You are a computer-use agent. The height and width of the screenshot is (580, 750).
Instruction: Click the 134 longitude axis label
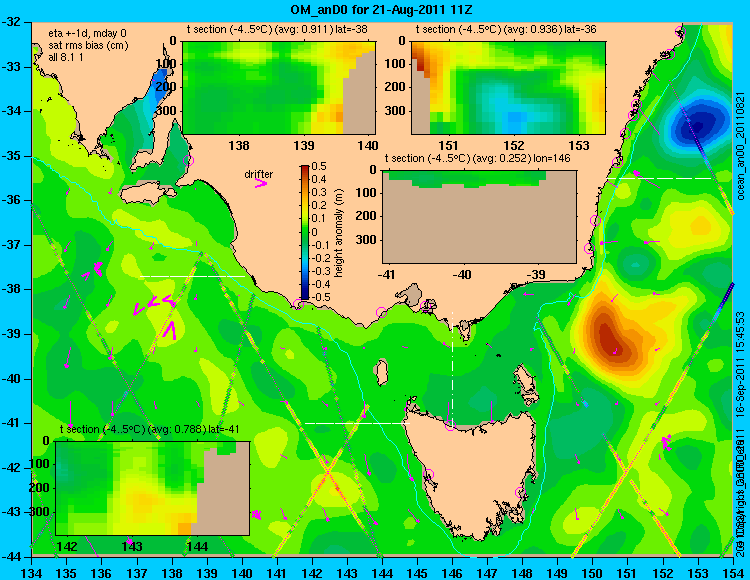[32, 573]
